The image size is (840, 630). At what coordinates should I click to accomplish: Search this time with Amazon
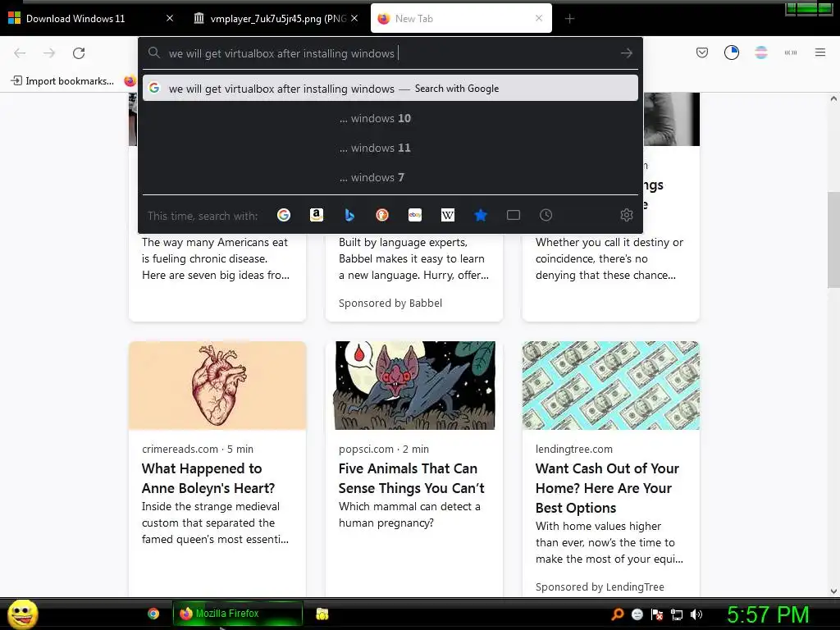pos(317,216)
